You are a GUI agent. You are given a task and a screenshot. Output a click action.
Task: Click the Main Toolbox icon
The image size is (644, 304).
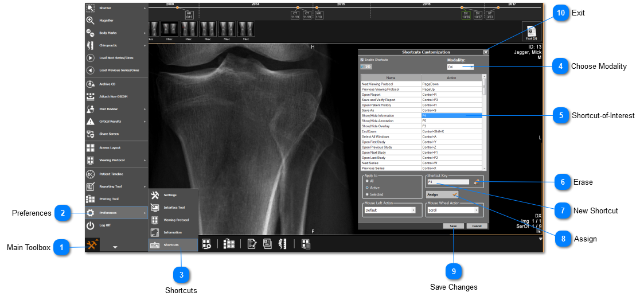pos(92,245)
